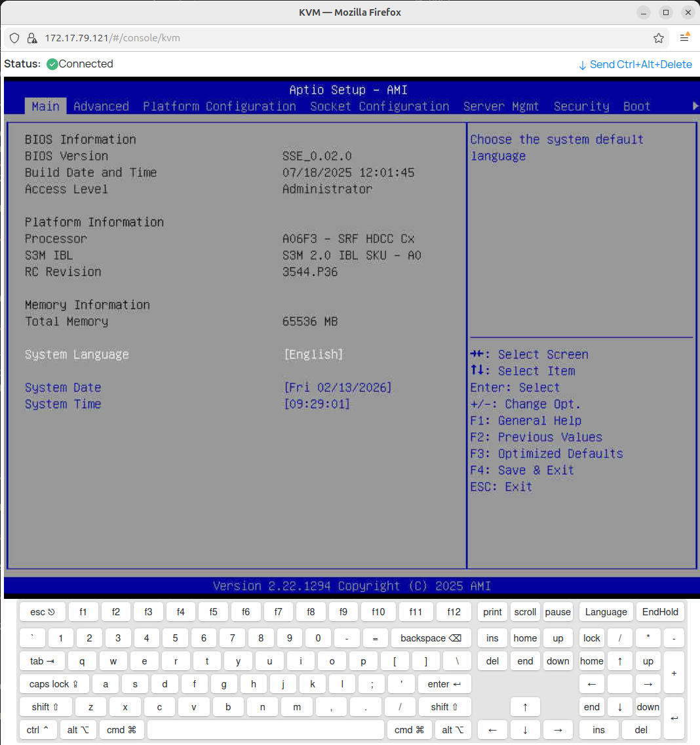The height and width of the screenshot is (745, 700).
Task: Switch to the Advanced BIOS tab
Action: pos(101,106)
